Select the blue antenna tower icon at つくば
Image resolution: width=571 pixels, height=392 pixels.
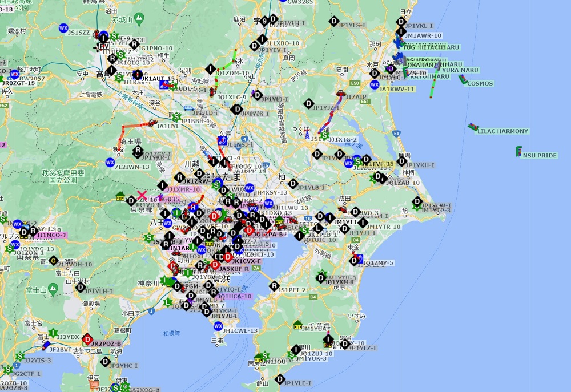point(307,135)
